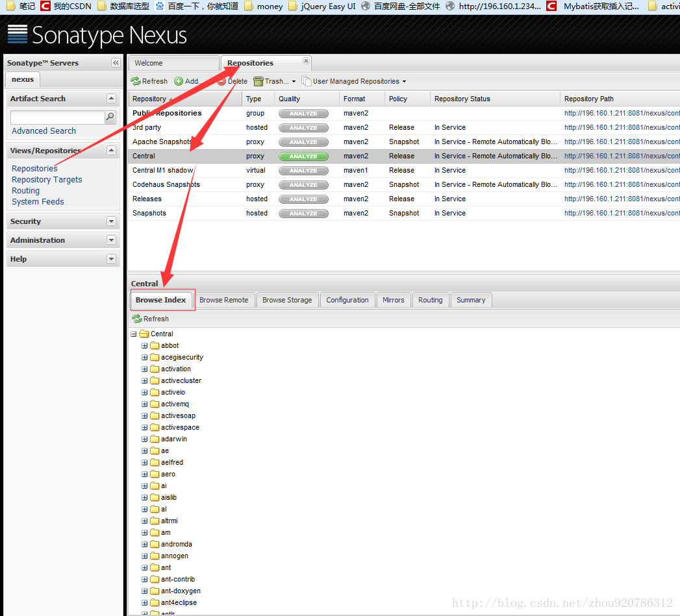Screen dimensions: 680x616
Task: Expand the ant-contrib folder node
Action: [144, 579]
